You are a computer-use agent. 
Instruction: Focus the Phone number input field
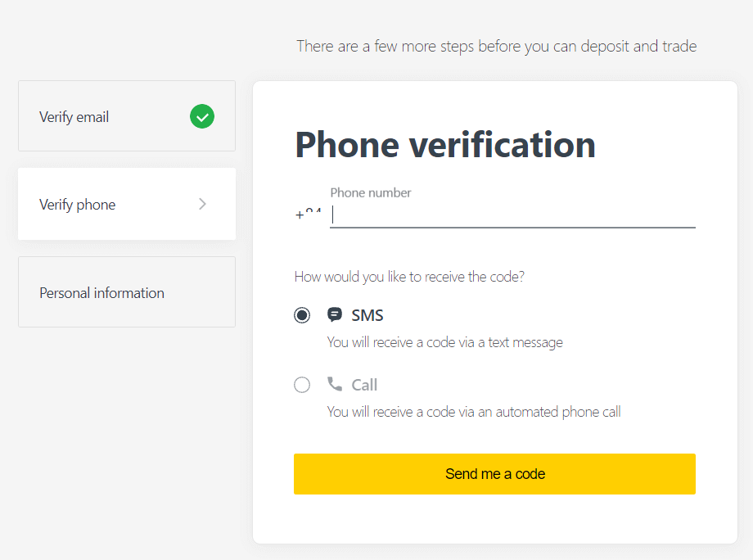click(512, 215)
